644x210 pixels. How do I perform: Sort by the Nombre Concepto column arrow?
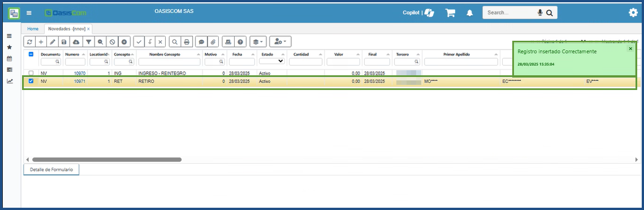pos(199,54)
